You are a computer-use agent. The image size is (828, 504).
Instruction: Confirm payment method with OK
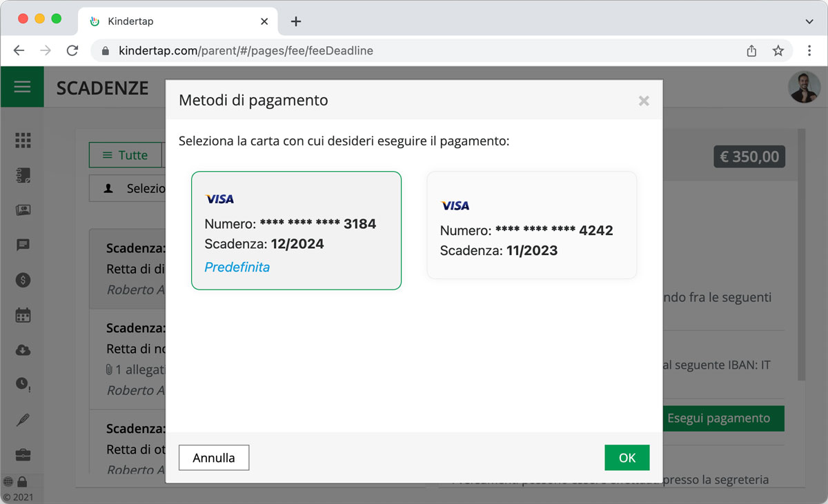[627, 457]
